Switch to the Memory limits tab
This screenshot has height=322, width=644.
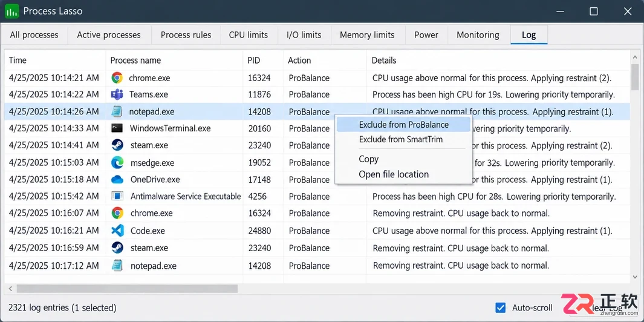pos(367,35)
